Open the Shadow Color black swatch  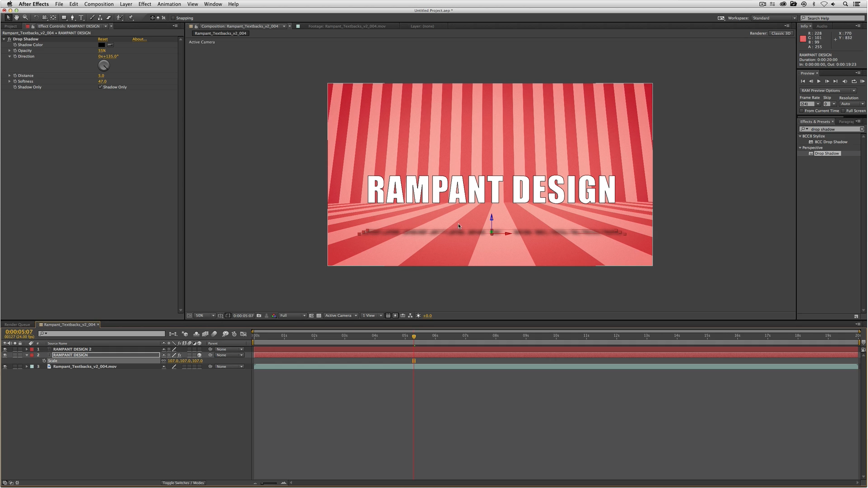point(102,45)
